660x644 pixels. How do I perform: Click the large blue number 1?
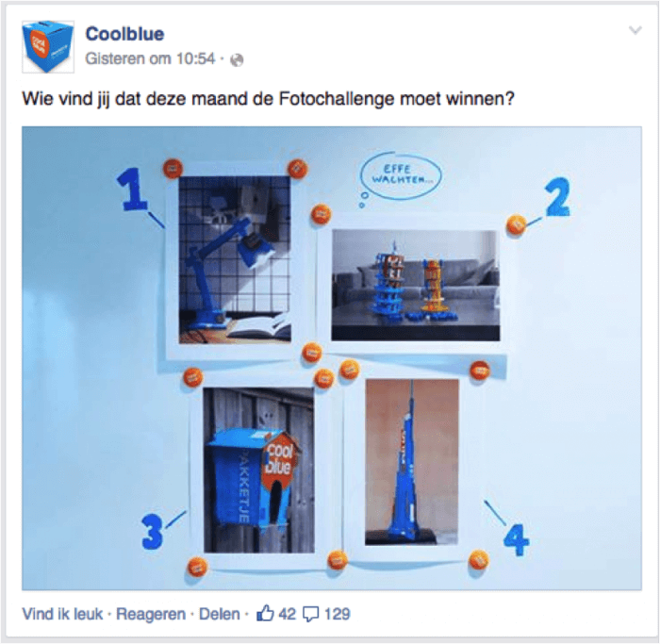pyautogui.click(x=132, y=190)
